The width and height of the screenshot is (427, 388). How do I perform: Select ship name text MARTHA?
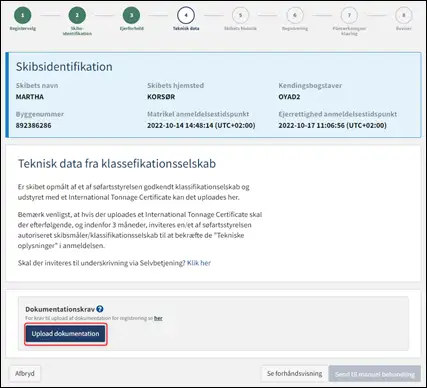tap(30, 97)
